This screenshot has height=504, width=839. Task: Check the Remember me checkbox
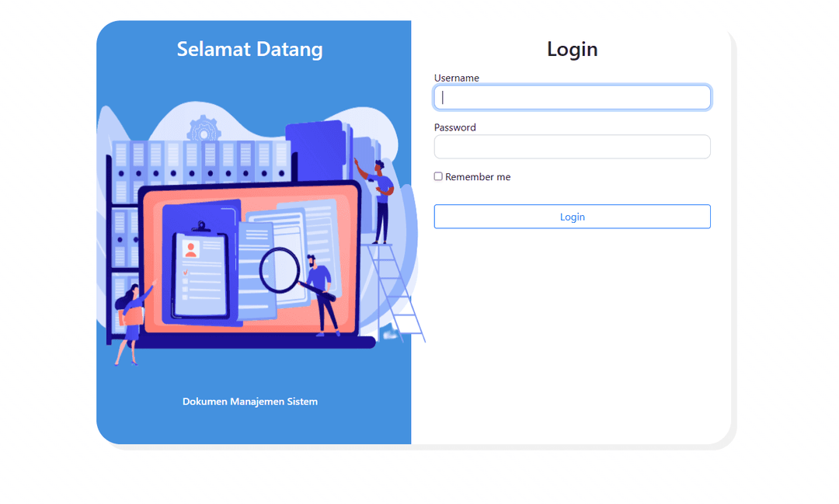click(x=437, y=176)
